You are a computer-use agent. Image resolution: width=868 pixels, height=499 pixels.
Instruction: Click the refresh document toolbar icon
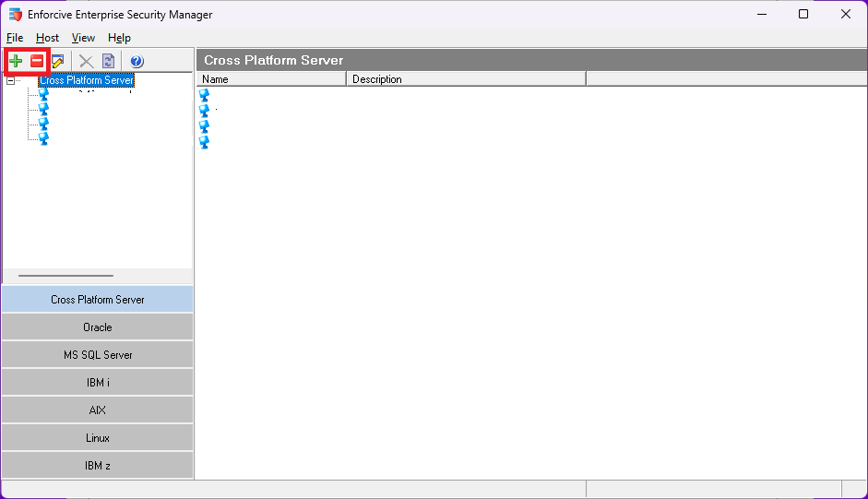tap(109, 61)
